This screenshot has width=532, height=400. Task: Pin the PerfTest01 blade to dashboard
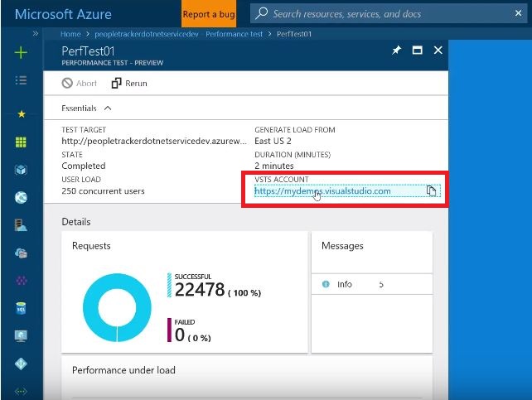pyautogui.click(x=396, y=51)
